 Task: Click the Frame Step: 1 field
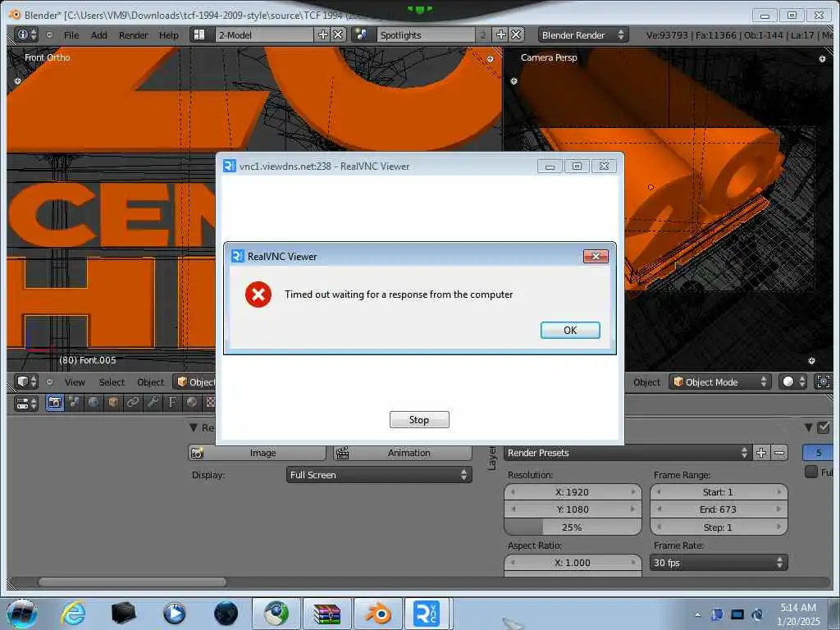[x=719, y=527]
